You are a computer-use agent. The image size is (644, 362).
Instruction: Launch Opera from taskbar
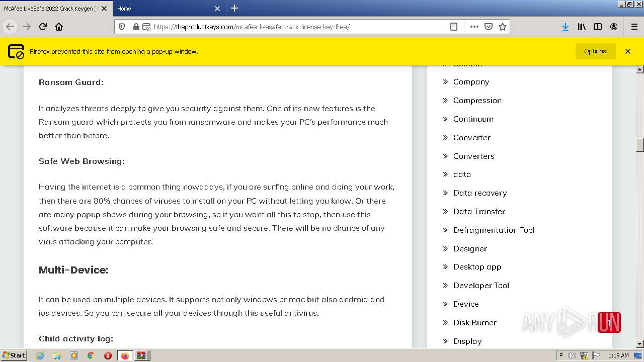[108, 355]
